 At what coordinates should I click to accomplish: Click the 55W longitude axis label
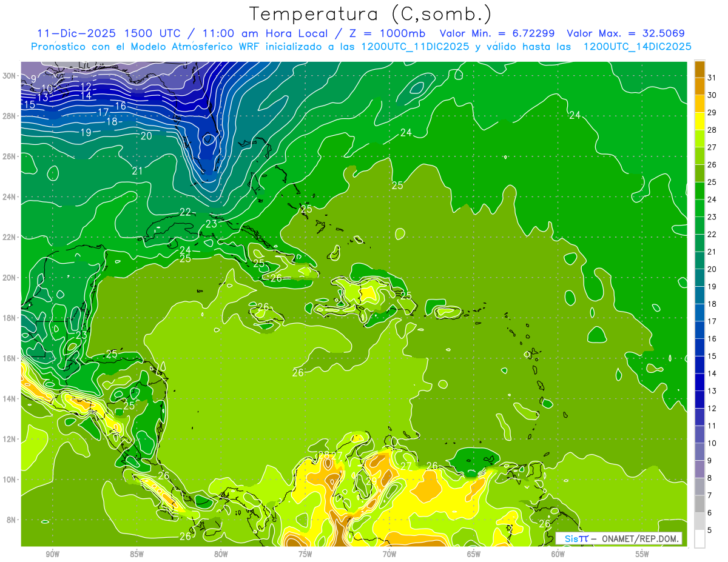coord(642,554)
